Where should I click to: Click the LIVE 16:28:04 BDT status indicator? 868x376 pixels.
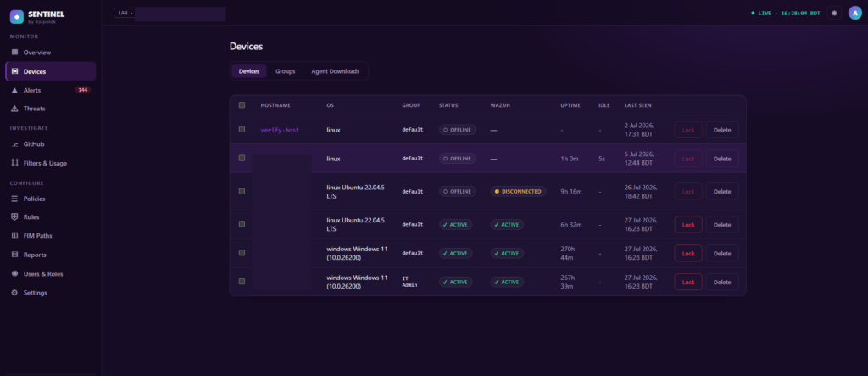[x=786, y=13]
